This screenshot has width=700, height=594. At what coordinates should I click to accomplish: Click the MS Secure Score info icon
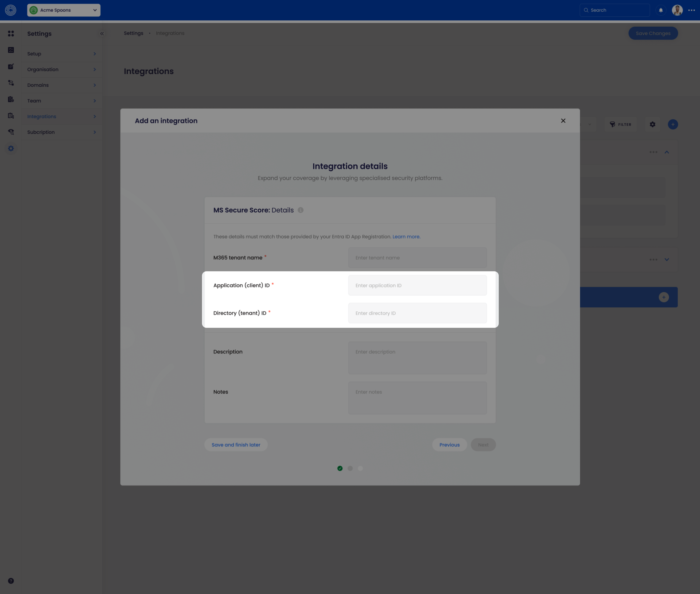(300, 210)
